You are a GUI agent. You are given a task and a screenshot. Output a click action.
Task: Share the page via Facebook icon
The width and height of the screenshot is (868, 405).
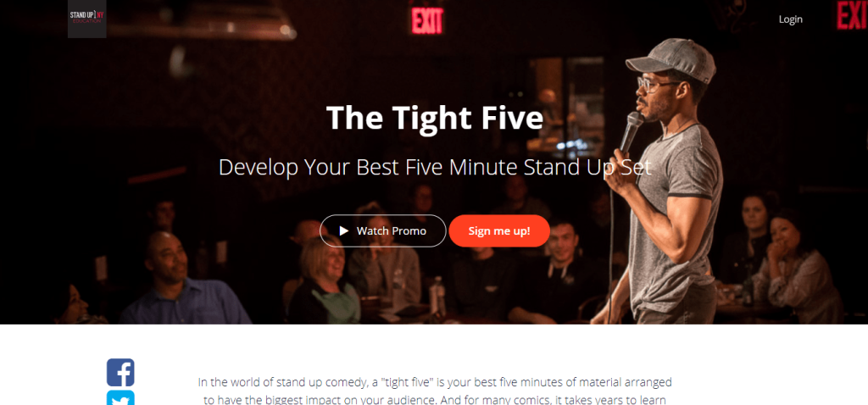coord(120,372)
